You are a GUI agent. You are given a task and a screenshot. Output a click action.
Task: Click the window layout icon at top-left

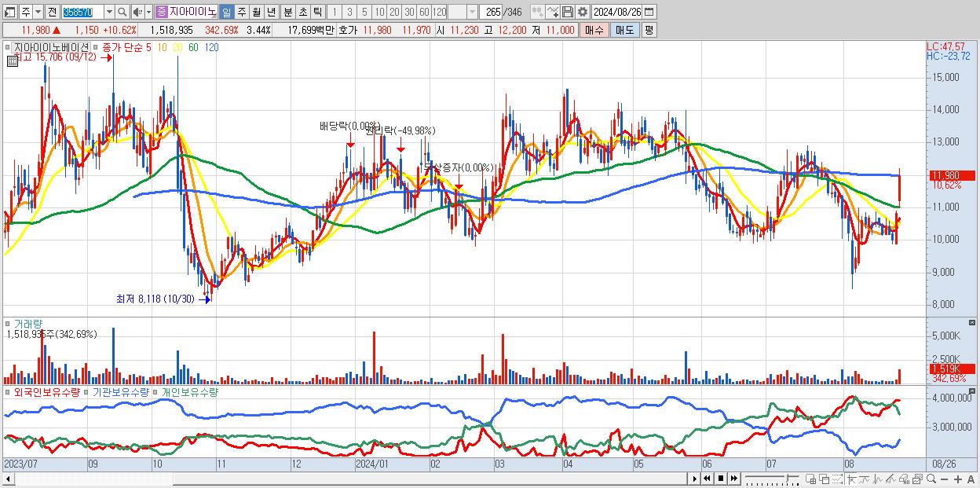coord(9,12)
